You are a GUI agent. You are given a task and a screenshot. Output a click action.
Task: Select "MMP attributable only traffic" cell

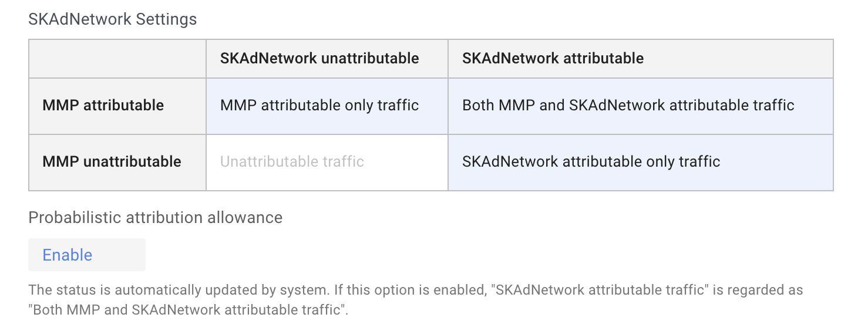pos(327,106)
